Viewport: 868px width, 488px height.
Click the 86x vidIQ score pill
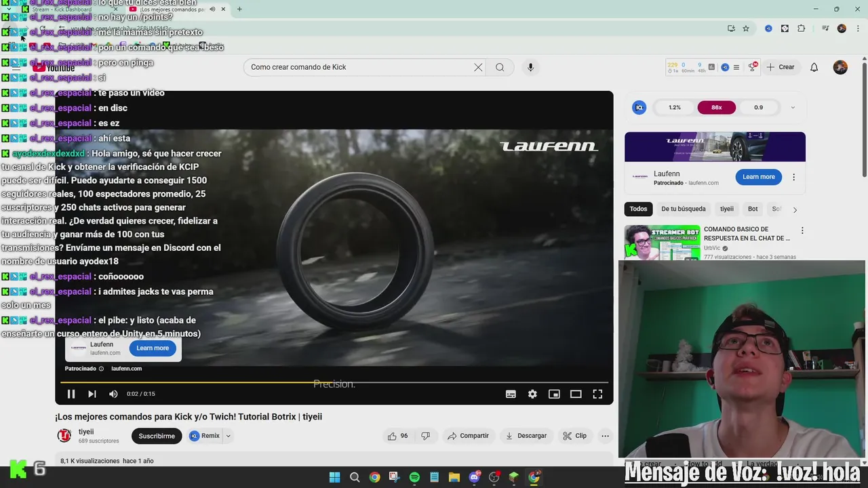click(717, 107)
